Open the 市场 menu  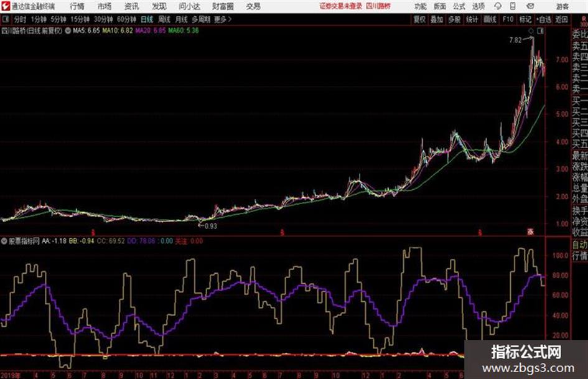pyautogui.click(x=105, y=6)
